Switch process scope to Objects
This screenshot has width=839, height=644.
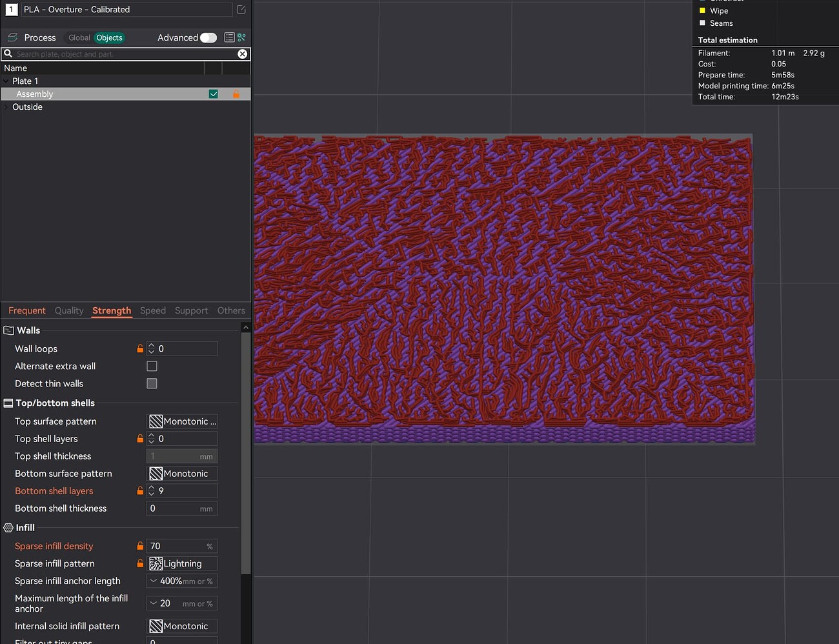[109, 37]
